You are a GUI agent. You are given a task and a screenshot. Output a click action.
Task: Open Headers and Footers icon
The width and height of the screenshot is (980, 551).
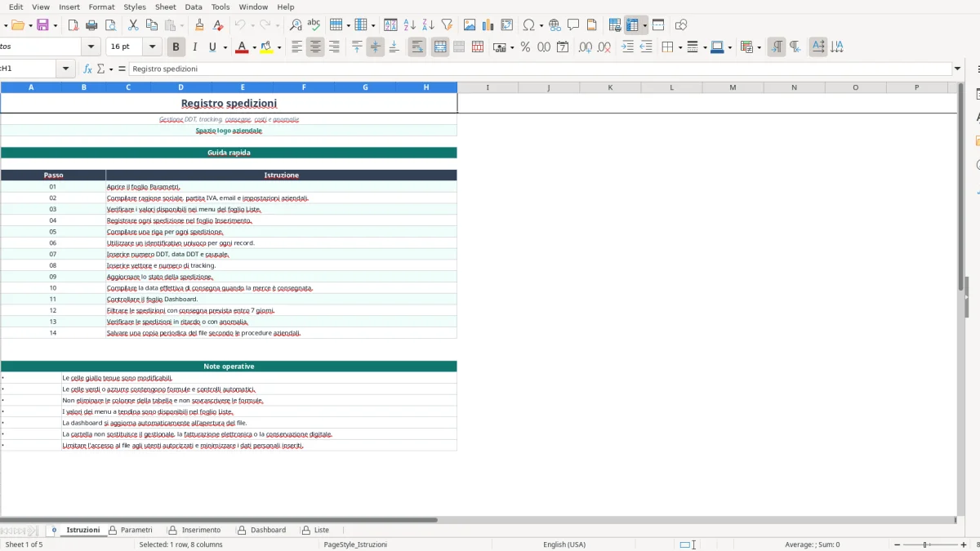(592, 25)
